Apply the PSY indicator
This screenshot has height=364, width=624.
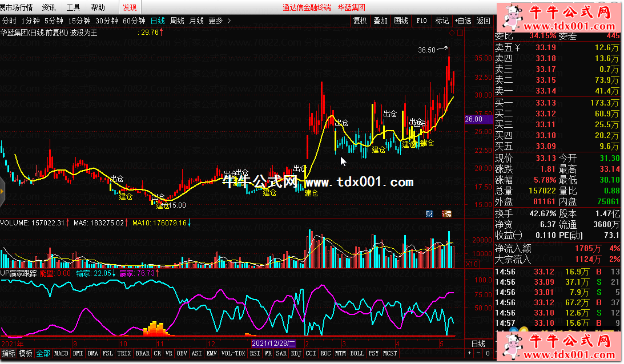(374, 353)
